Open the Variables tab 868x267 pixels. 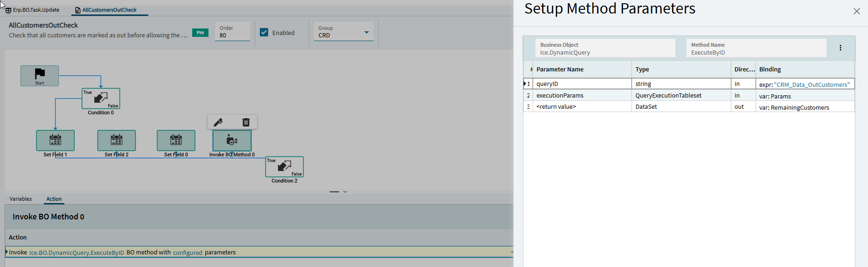coord(21,199)
